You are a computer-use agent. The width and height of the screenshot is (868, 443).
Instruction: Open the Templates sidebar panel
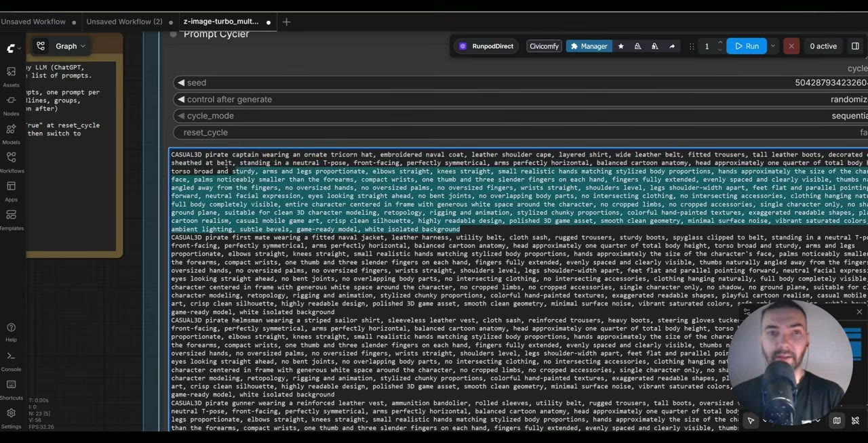click(x=11, y=219)
